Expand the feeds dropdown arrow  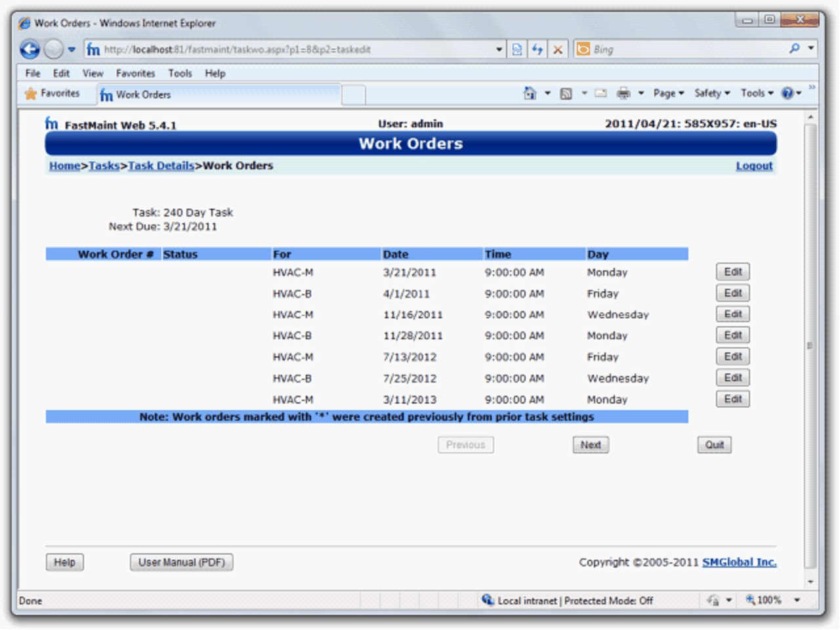[584, 93]
